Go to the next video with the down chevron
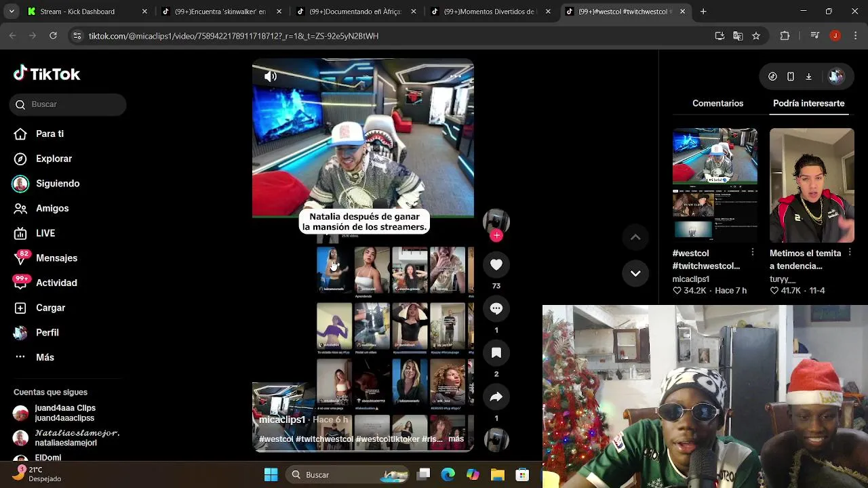Image resolution: width=868 pixels, height=488 pixels. coord(635,273)
